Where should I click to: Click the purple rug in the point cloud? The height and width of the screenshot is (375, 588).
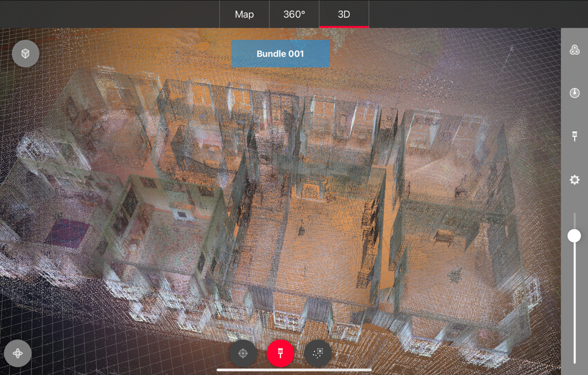67,232
